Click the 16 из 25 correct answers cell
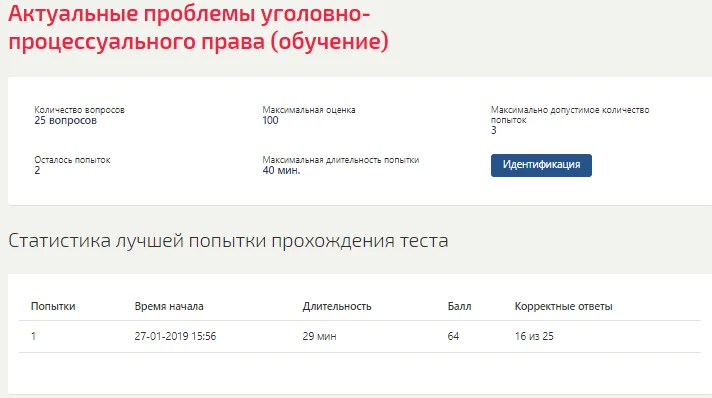Image resolution: width=712 pixels, height=398 pixels. pos(534,336)
